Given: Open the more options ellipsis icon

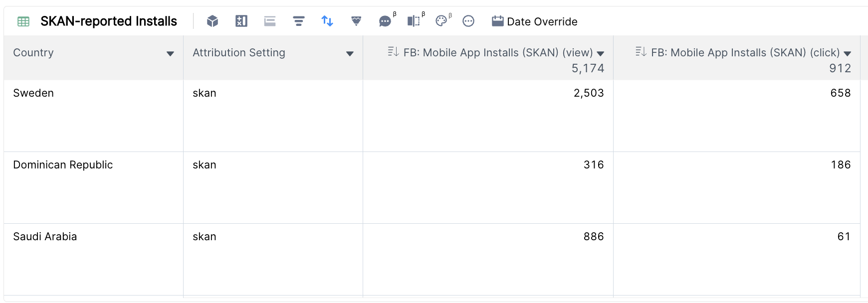Looking at the screenshot, I should (468, 21).
